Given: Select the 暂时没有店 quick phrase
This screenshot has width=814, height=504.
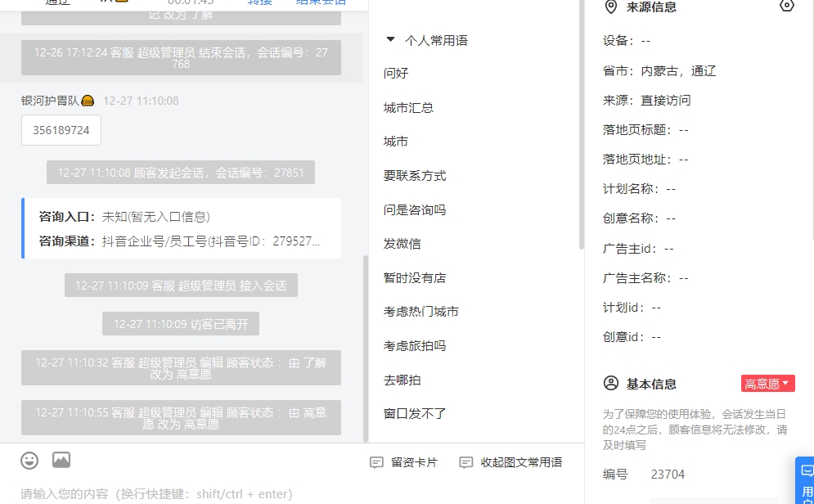Looking at the screenshot, I should click(x=415, y=277).
